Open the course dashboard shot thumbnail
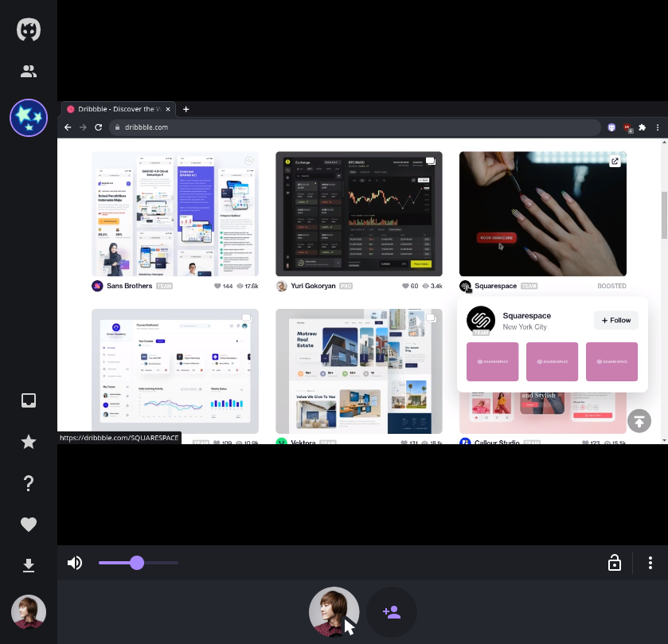This screenshot has height=644, width=668. coord(175,372)
